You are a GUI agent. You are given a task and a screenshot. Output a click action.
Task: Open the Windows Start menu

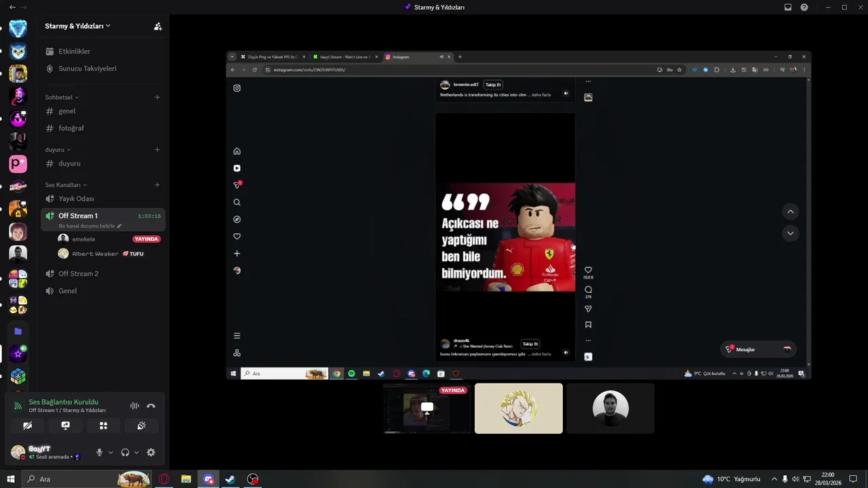point(10,479)
